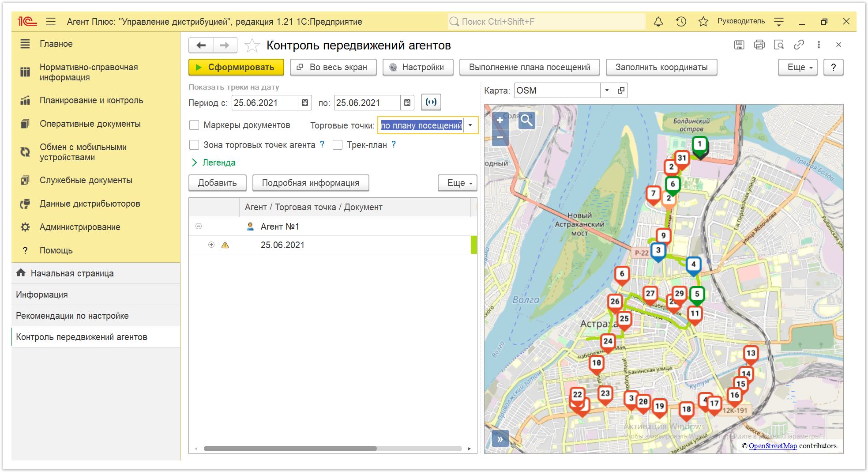Click Во весь экран button
This screenshot has width=868, height=472.
pos(333,67)
